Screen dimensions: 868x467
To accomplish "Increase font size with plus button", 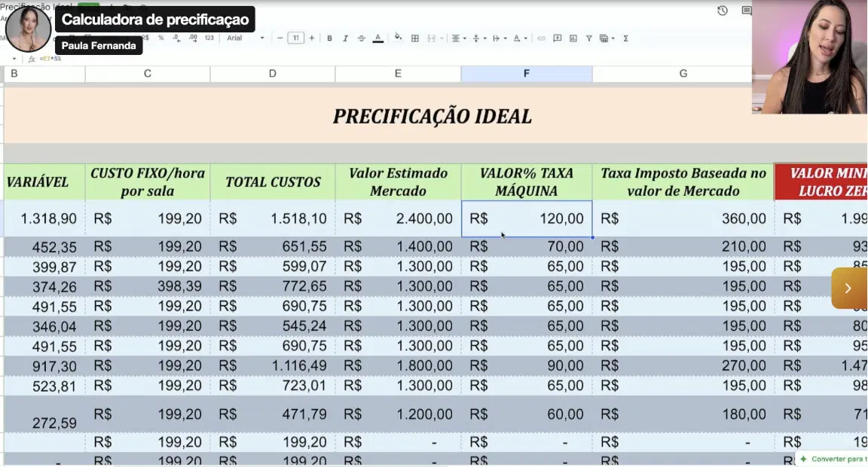I will pos(312,38).
